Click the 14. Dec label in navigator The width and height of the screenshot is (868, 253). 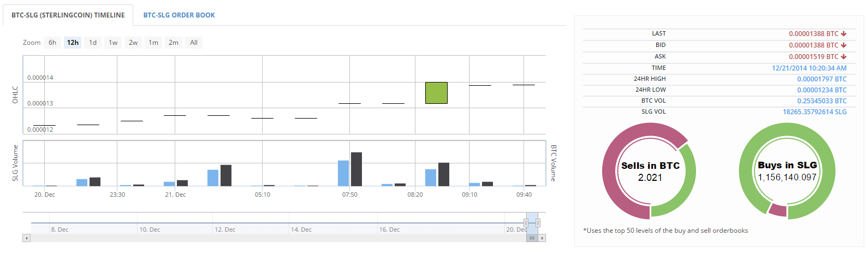(301, 230)
